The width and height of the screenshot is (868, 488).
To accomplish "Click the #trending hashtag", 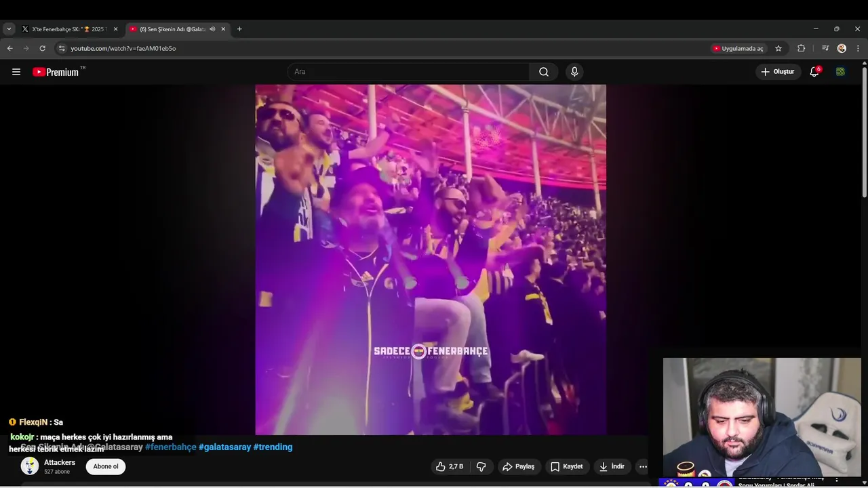I will click(x=273, y=447).
